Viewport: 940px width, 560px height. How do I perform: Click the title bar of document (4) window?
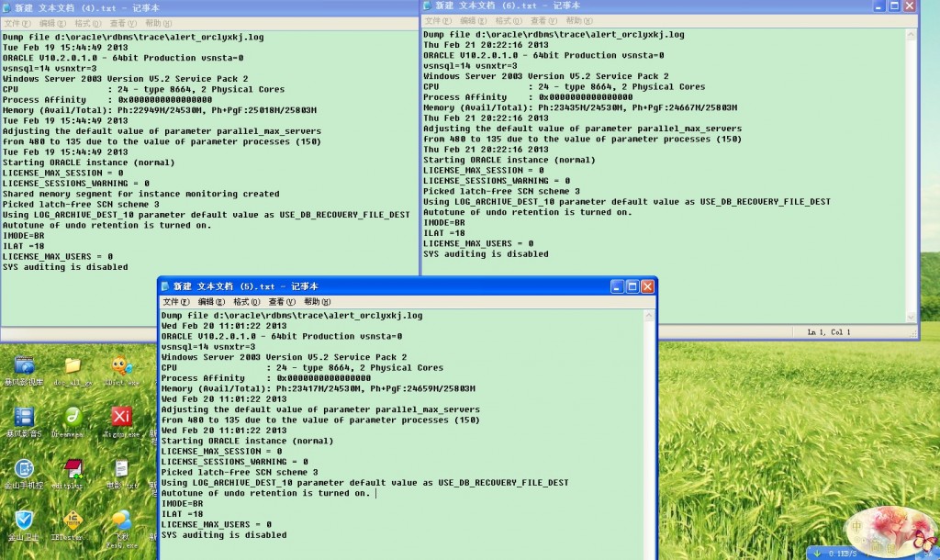tap(209, 7)
